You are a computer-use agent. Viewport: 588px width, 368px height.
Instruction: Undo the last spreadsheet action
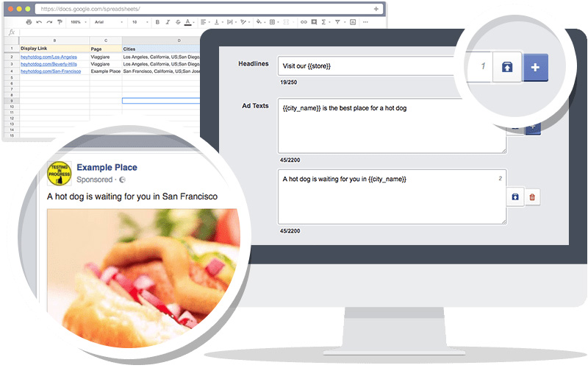39,22
